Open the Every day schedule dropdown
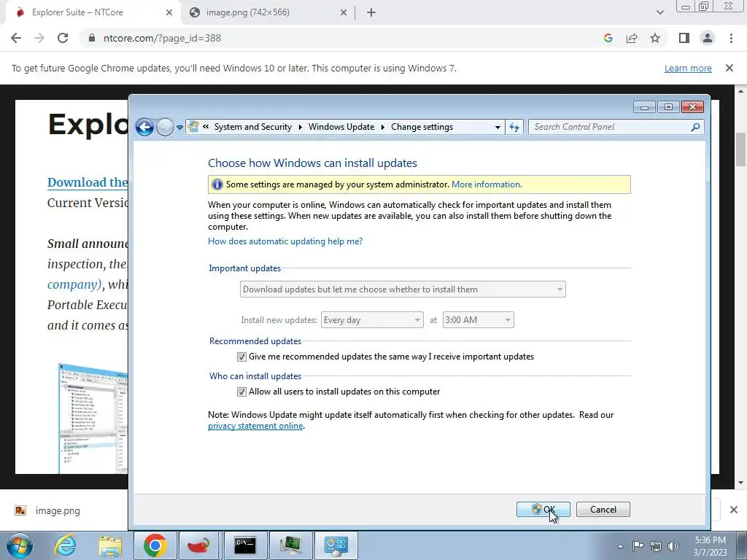This screenshot has width=747, height=560. coord(371,320)
